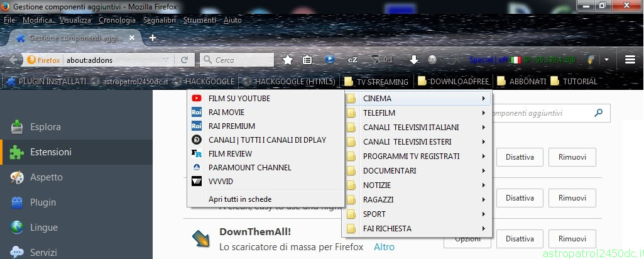This screenshot has width=644, height=259.
Task: Open astropatrol2450dc.it bookmark in toolbar
Action: point(129,81)
